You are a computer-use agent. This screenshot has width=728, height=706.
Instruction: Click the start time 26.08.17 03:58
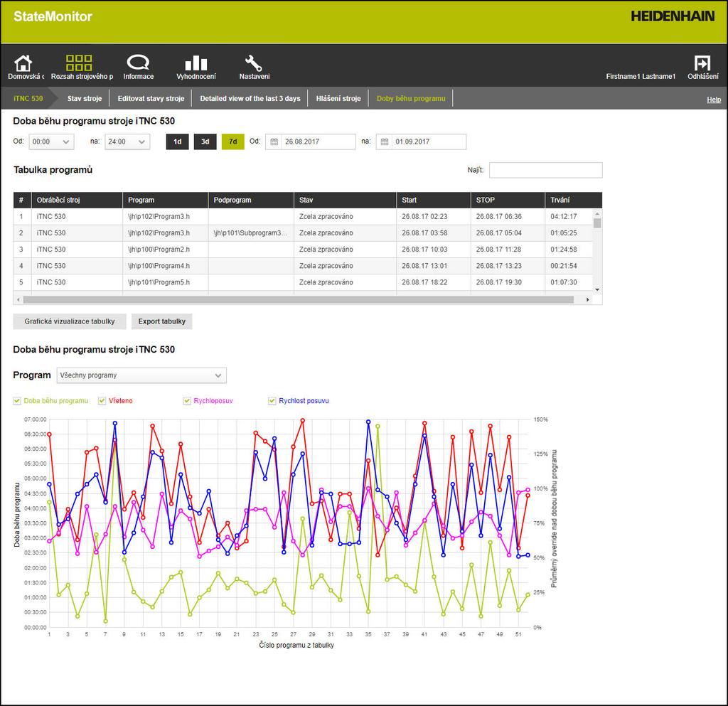click(433, 233)
